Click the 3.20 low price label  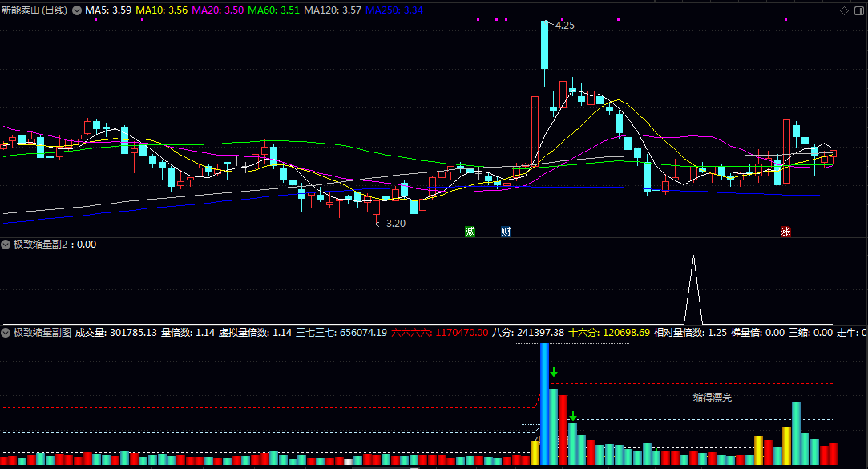(x=396, y=224)
